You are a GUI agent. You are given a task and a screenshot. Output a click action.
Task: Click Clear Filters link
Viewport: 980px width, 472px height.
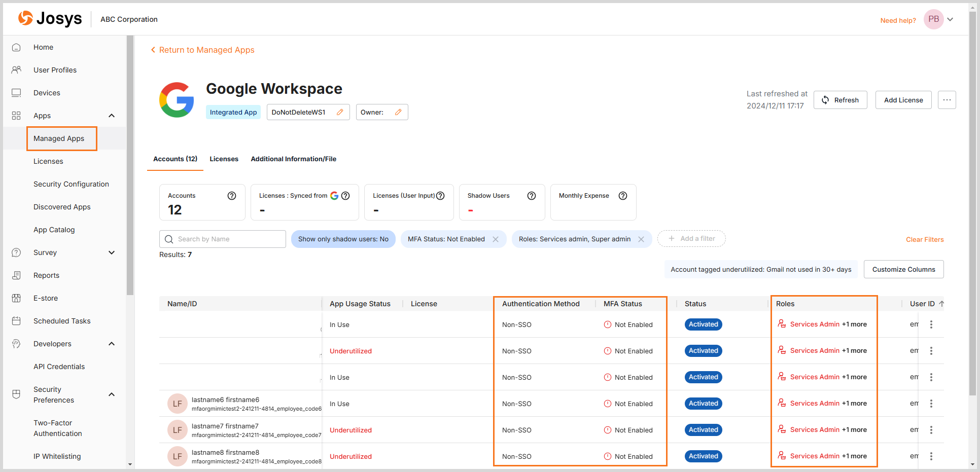coord(925,239)
